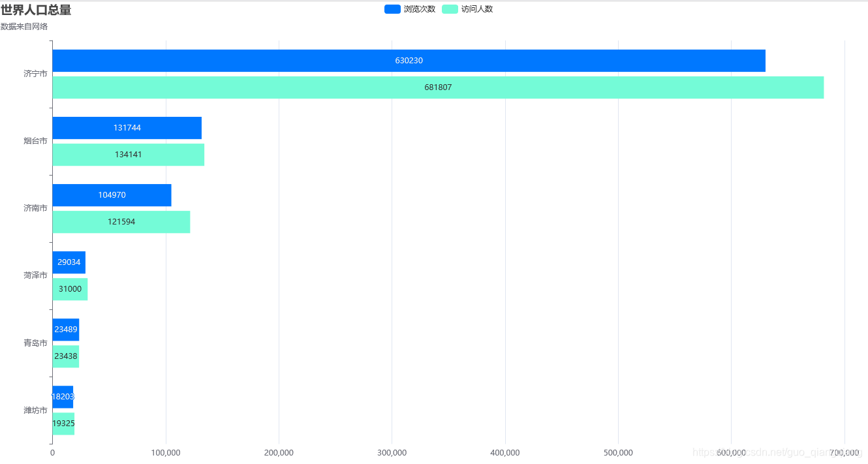Viewport: 868px width, 464px height.
Task: Select the 济宁市 blue bar labeled 630230
Action: (409, 61)
